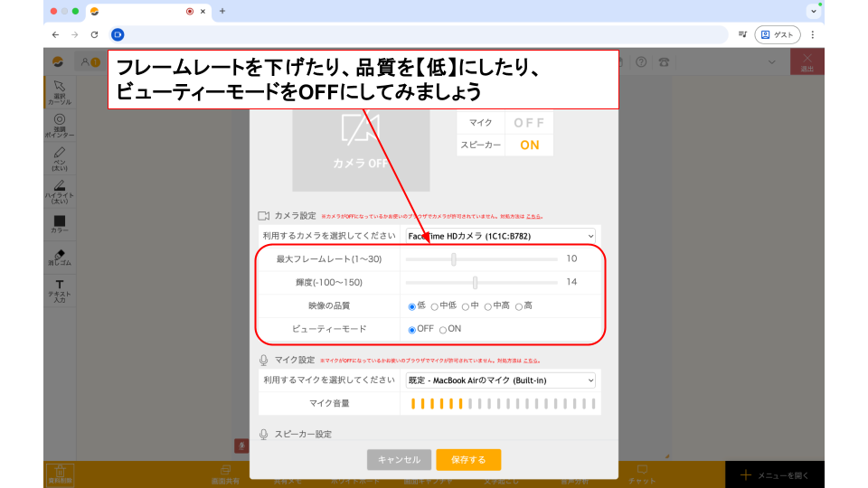The image size is (868, 488).
Task: Choose the 強調ポインター pointer tool
Action: [59, 125]
